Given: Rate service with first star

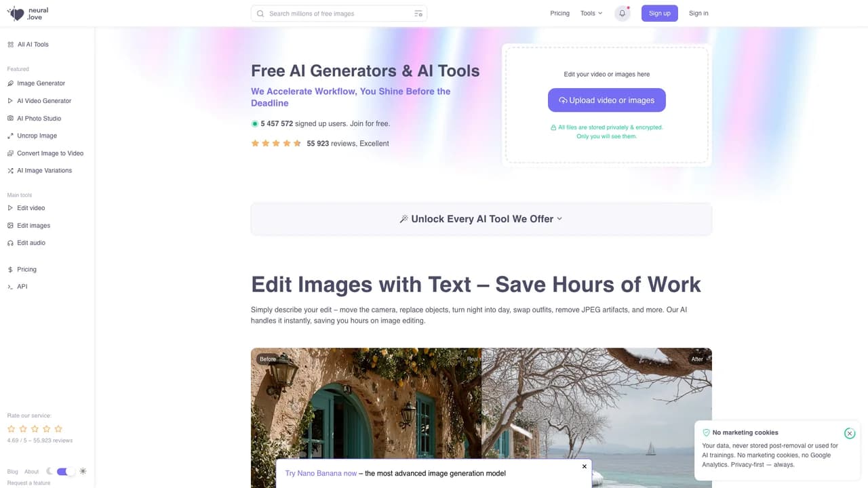Looking at the screenshot, I should tap(11, 428).
